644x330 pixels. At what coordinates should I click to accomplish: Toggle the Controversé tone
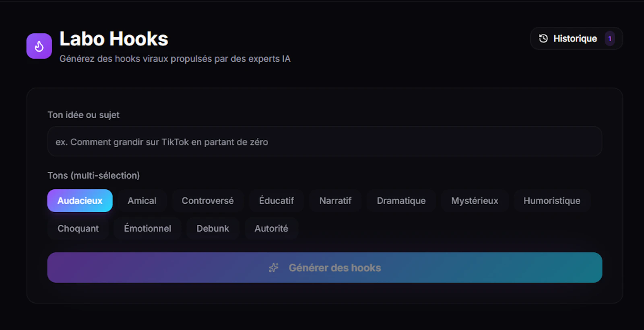coord(208,201)
